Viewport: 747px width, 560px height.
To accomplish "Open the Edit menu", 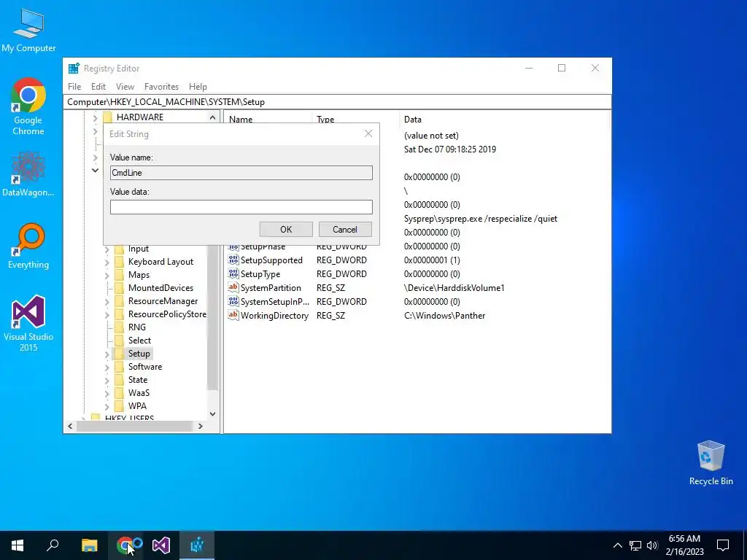I will click(x=98, y=87).
